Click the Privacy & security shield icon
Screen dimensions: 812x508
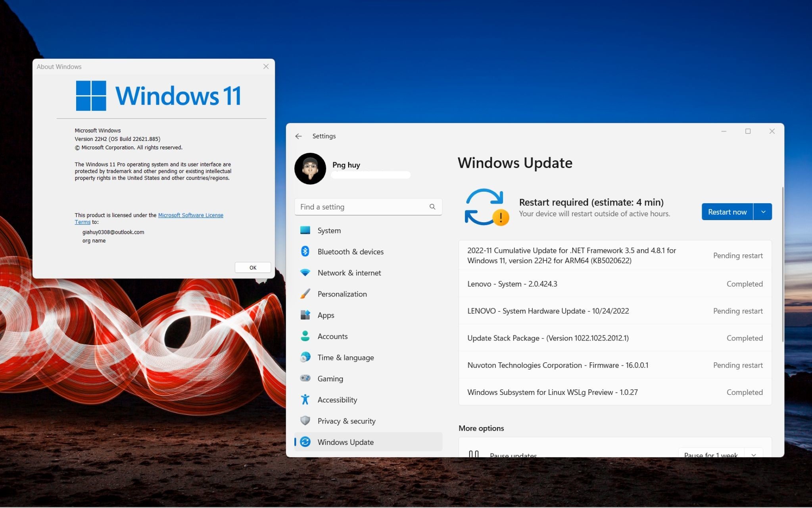pyautogui.click(x=305, y=421)
